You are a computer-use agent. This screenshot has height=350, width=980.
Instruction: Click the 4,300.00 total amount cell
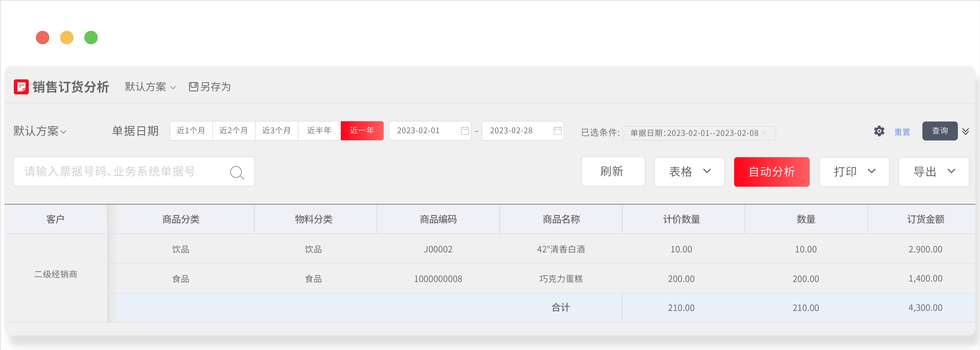tap(925, 308)
